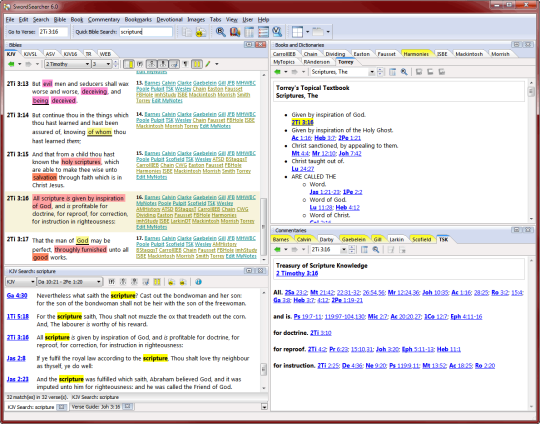Click the contents list icon in Commentaries toolbar
The height and width of the screenshot is (424, 540).
tap(364, 249)
